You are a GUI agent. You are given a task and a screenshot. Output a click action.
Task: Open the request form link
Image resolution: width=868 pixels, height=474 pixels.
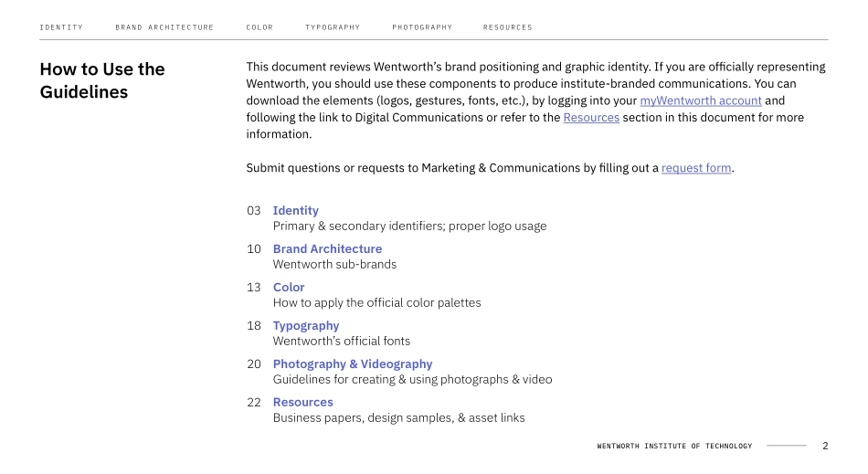point(696,168)
